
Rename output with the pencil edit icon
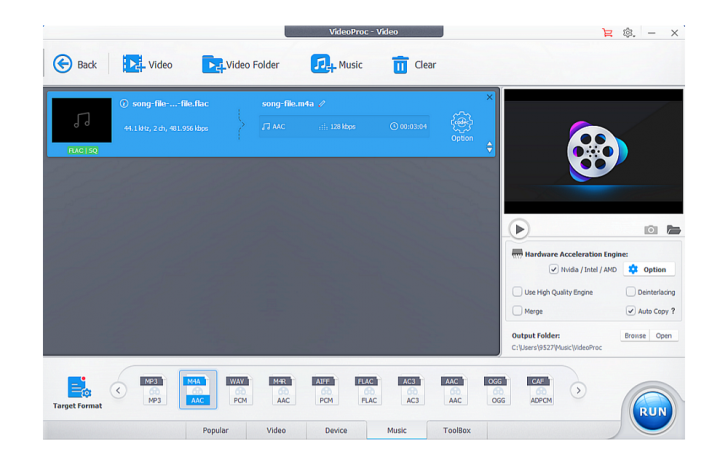click(322, 103)
